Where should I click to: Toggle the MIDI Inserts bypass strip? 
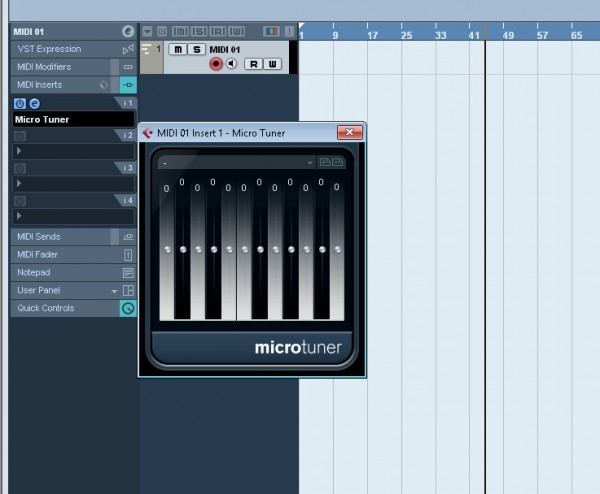(x=115, y=85)
